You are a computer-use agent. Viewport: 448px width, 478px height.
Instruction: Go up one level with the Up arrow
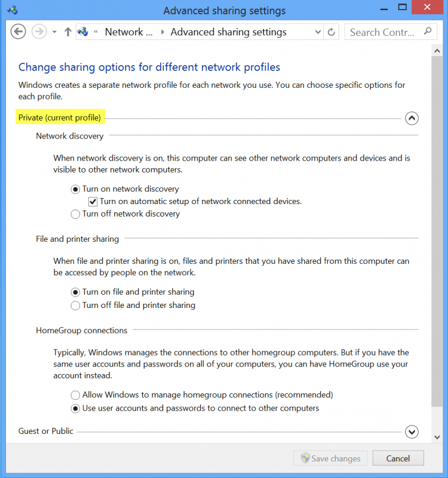click(x=67, y=32)
